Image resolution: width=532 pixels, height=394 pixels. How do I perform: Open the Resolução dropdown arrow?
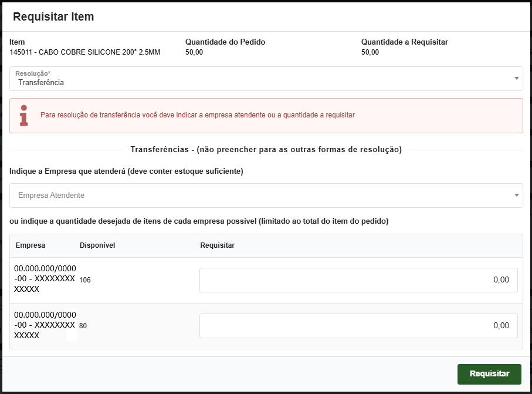[516, 78]
